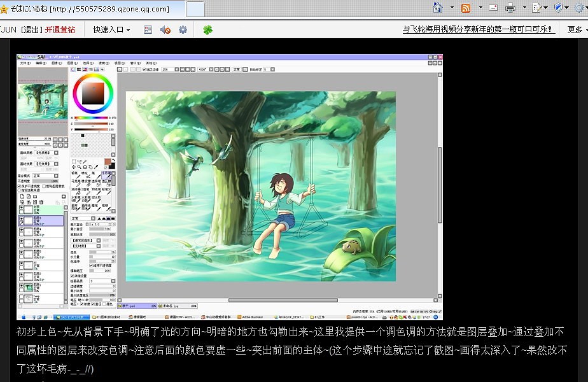
Task: Open 画材效果 effect dropdown
Action: (46, 164)
